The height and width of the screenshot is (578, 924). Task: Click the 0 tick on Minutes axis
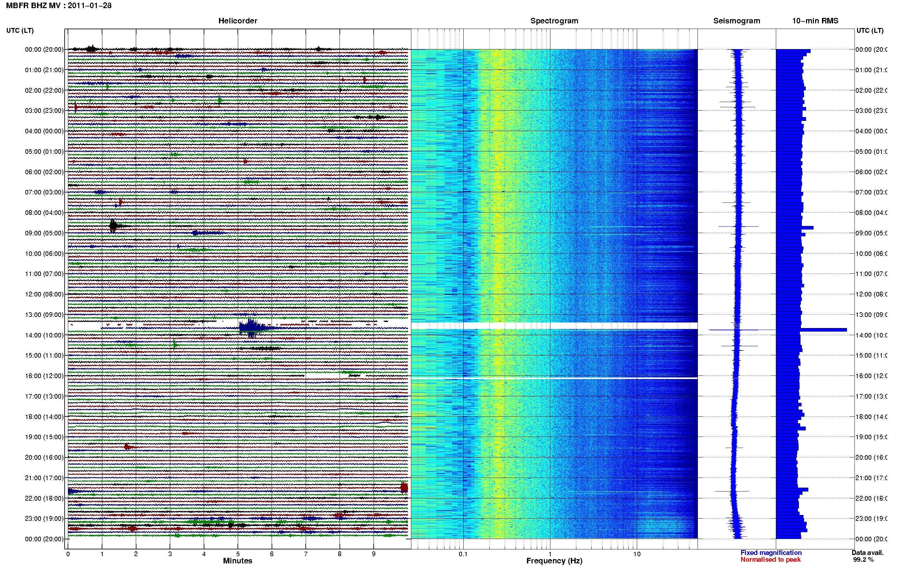tap(68, 554)
